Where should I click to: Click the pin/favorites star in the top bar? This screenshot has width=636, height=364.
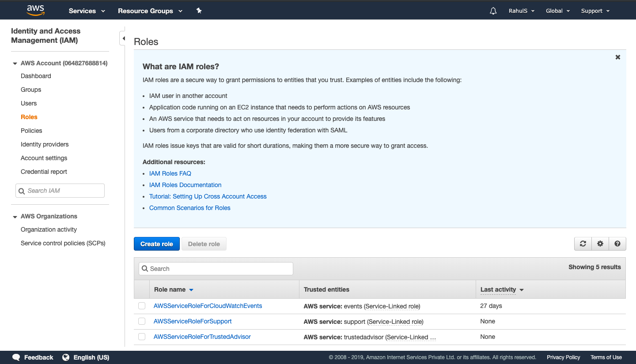199,11
